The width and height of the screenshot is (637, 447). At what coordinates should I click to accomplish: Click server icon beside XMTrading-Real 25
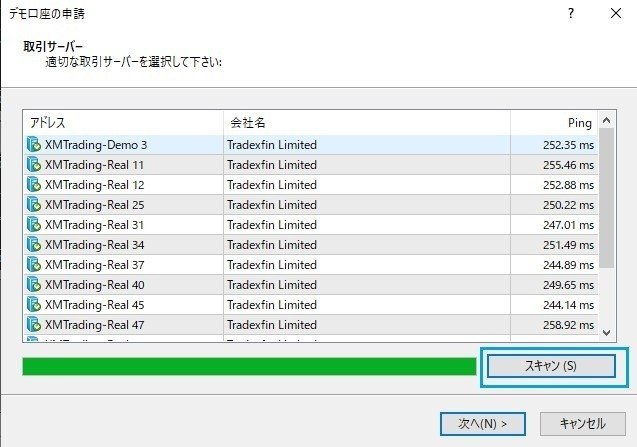34,204
